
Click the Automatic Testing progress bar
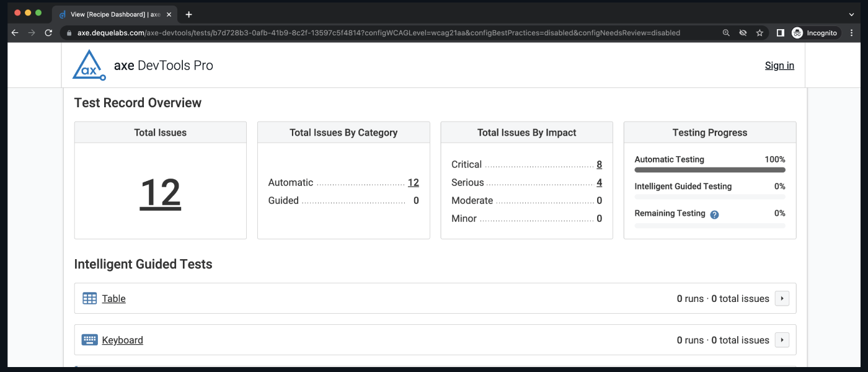click(x=709, y=169)
